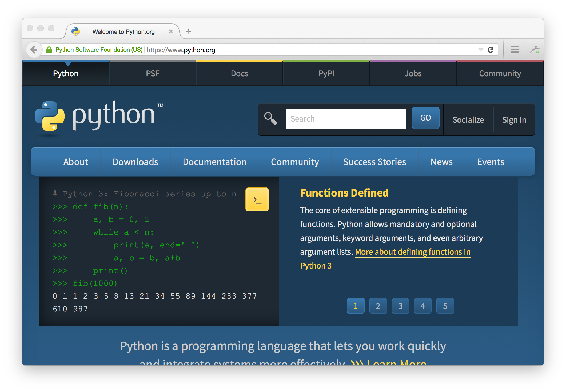
Task: Close the Welcome to Python.org tab
Action: [x=171, y=31]
